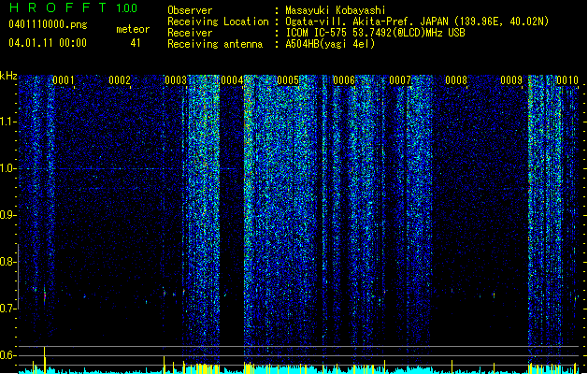This screenshot has width=588, height=374.
Task: Click the Ogata-vill. Akita-Pref. JAPAN location text
Action: tap(417, 22)
